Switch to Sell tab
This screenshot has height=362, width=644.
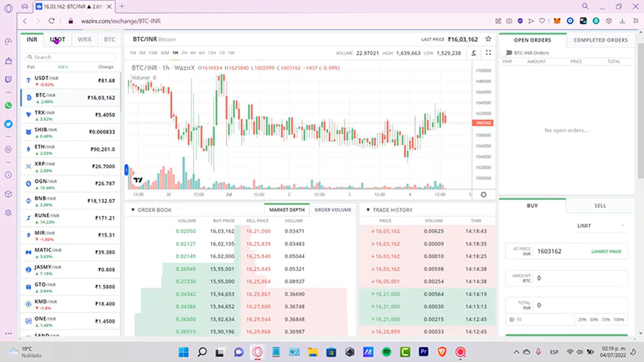pos(600,205)
